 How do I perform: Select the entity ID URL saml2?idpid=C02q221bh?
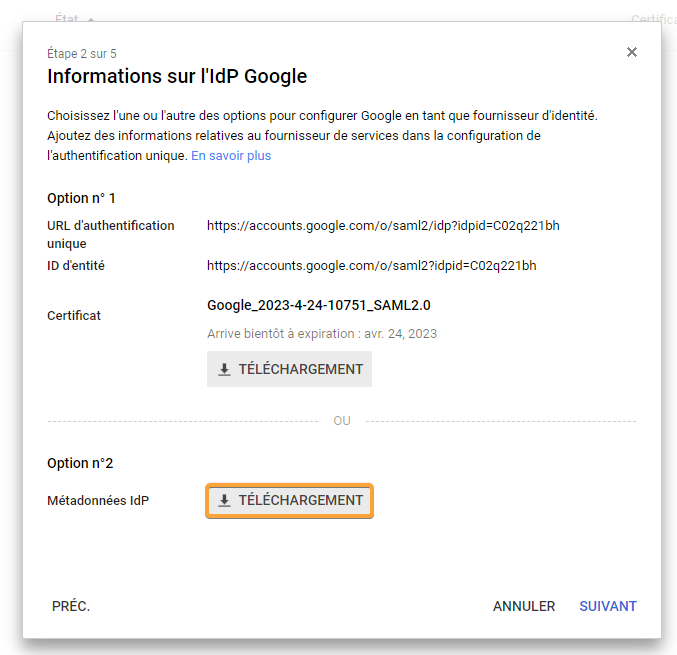point(371,266)
